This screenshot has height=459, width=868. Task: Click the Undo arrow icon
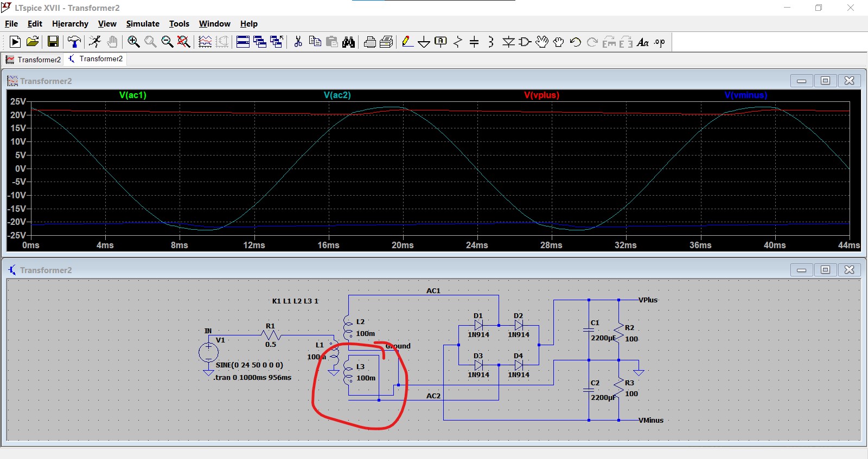576,42
